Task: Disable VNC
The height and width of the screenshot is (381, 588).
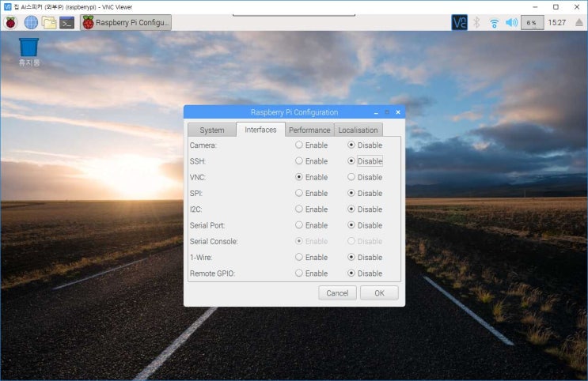Action: [x=365, y=177]
